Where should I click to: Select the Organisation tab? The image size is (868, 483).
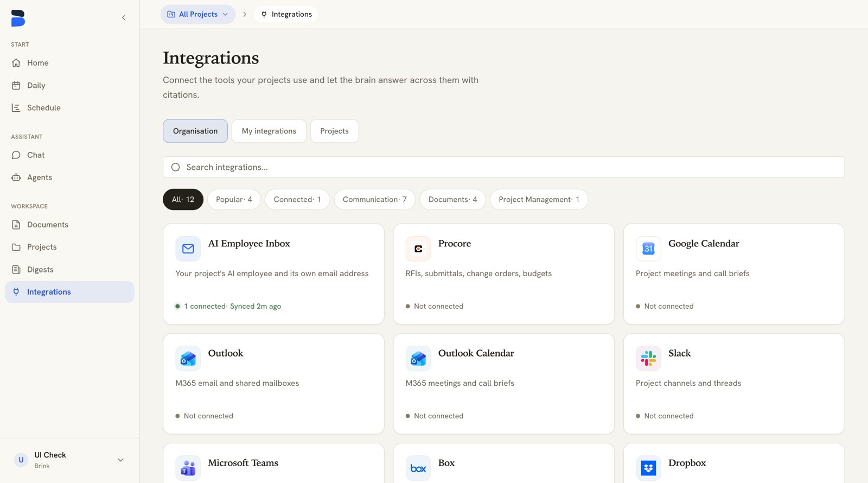point(195,131)
